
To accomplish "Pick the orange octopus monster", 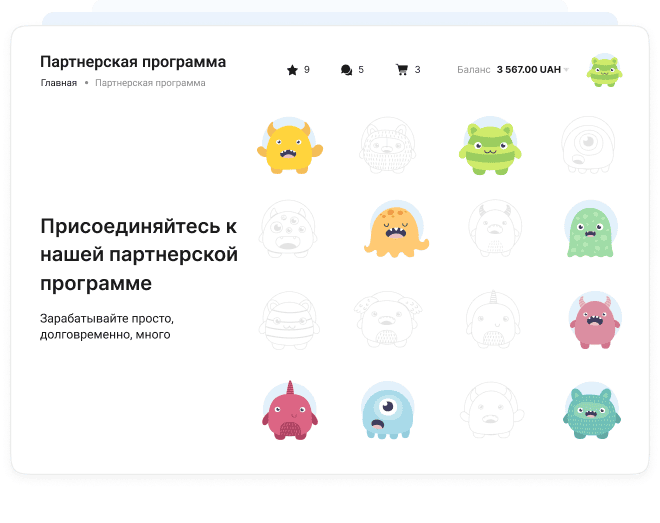I will point(394,231).
